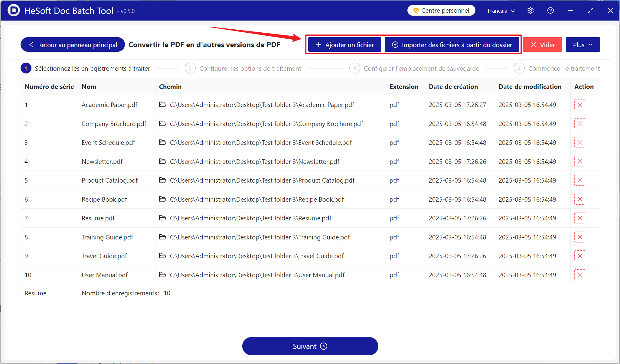Open folder icon for Company Brochure.pdf path
This screenshot has height=364, width=620.
[163, 123]
